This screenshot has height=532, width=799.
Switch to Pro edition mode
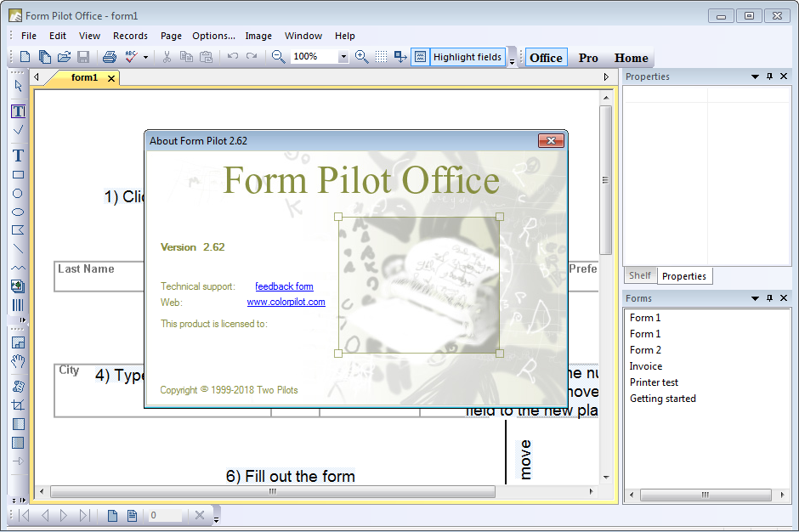click(588, 58)
